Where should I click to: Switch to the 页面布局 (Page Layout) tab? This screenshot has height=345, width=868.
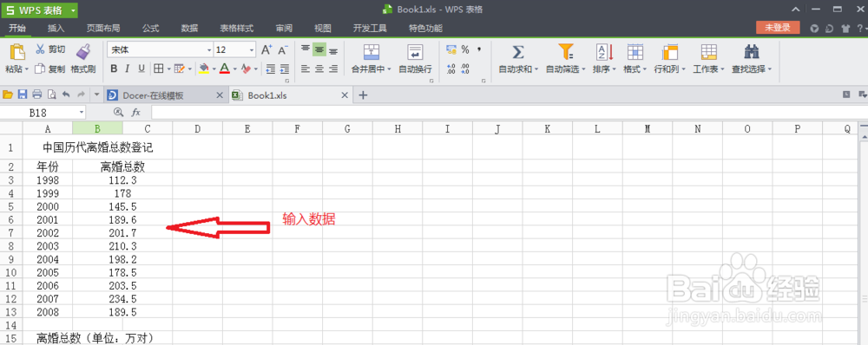103,29
